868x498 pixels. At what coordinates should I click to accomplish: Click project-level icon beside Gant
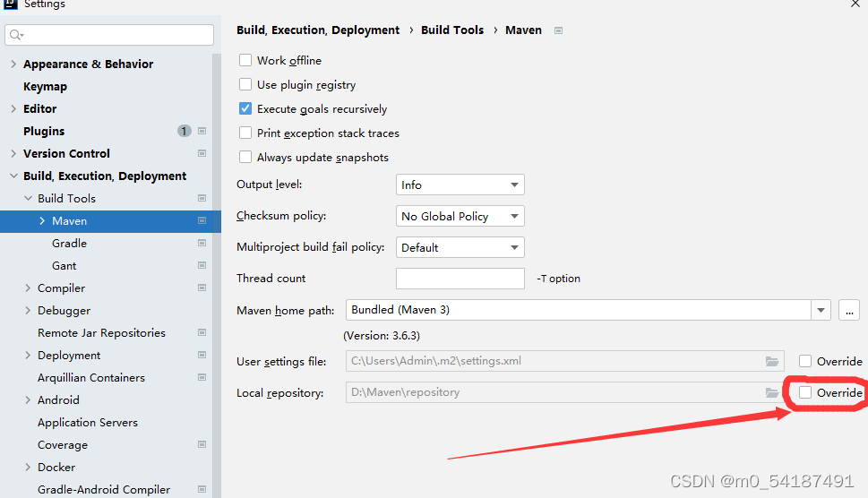202,266
